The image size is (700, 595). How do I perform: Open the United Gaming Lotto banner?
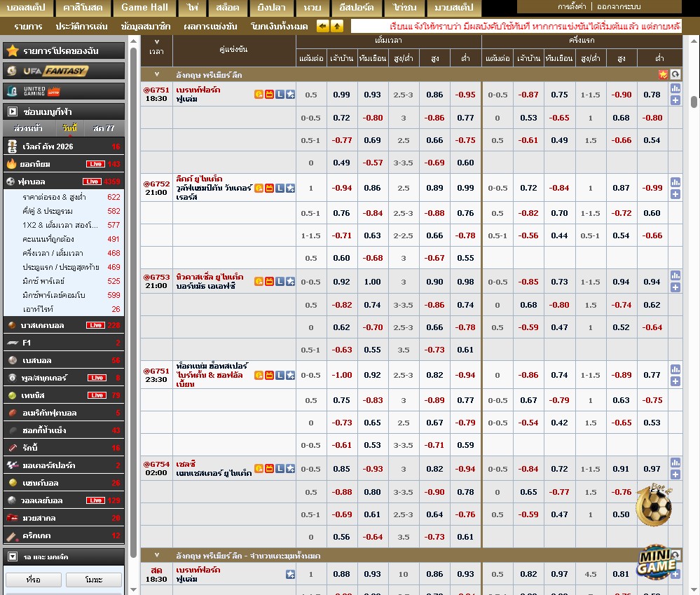64,91
